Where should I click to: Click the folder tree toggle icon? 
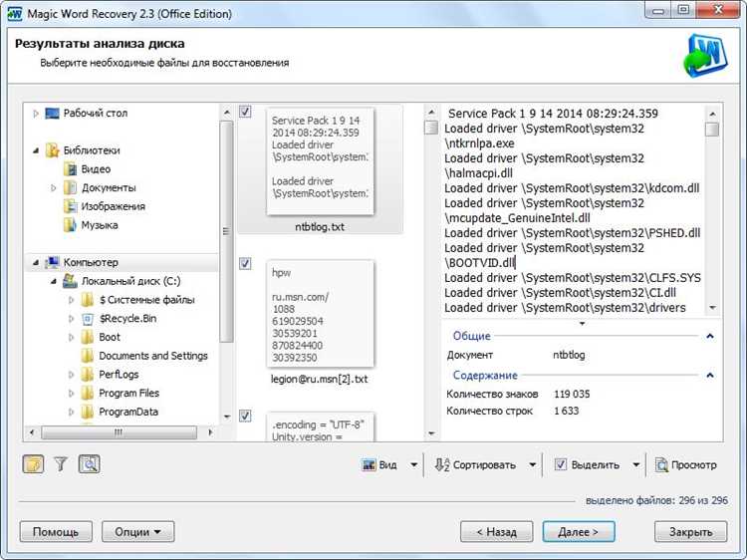point(33,463)
